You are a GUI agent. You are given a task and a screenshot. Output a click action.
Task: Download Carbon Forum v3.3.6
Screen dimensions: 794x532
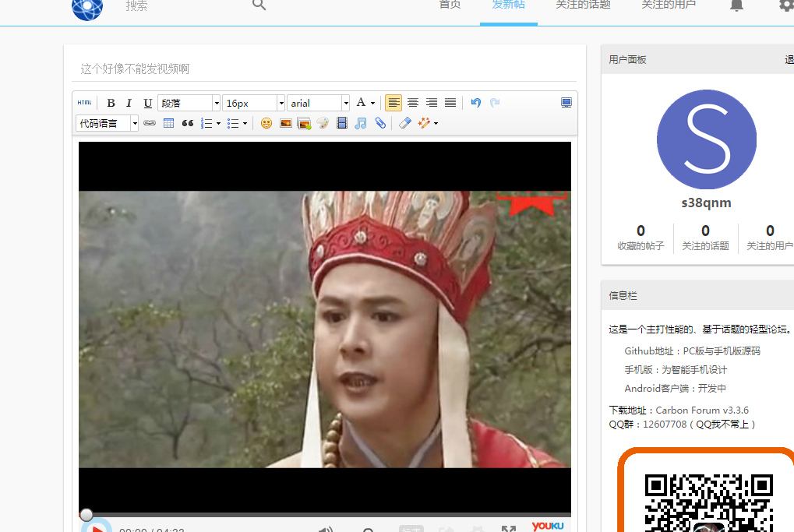702,410
